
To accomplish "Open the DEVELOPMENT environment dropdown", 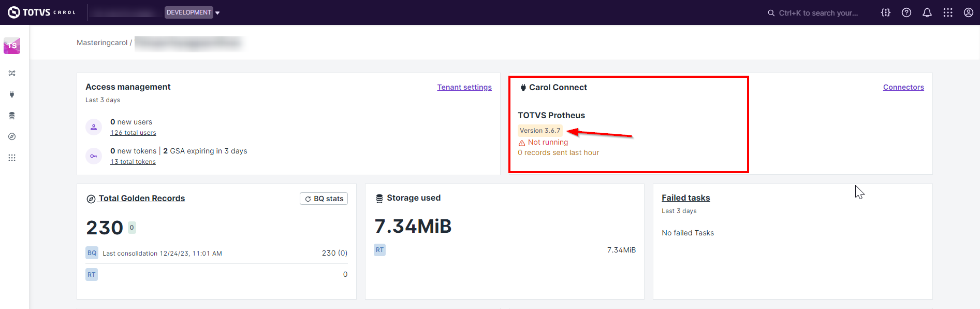I will pos(192,12).
